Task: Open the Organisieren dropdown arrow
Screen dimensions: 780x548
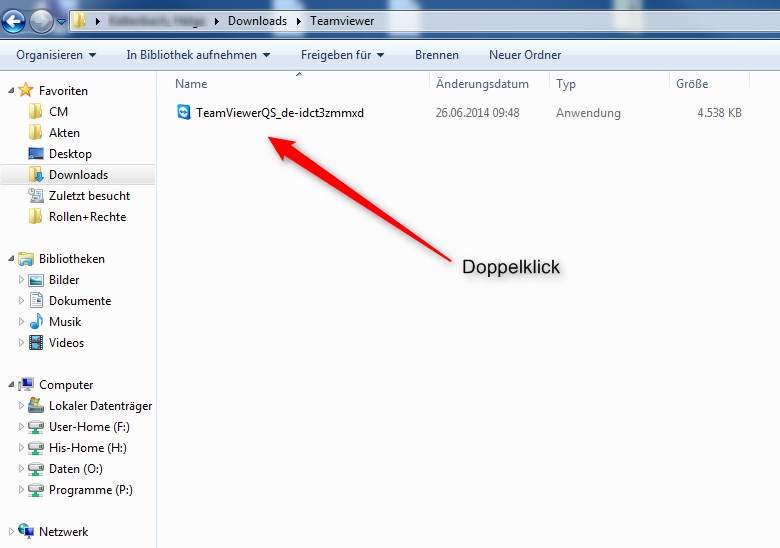Action: tap(93, 55)
